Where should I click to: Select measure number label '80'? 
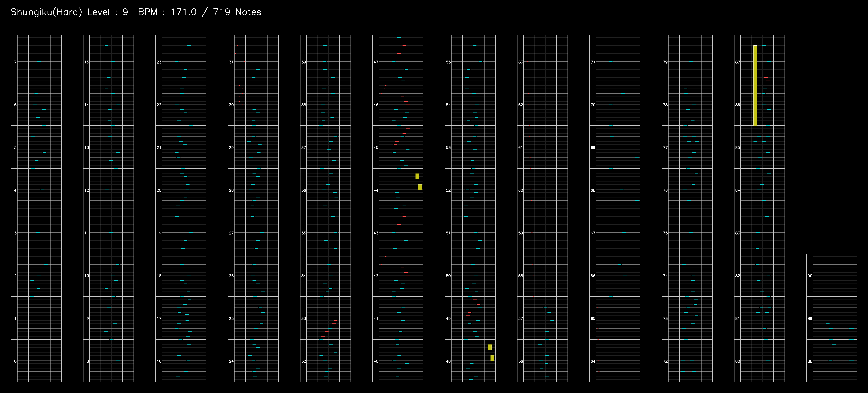point(738,361)
